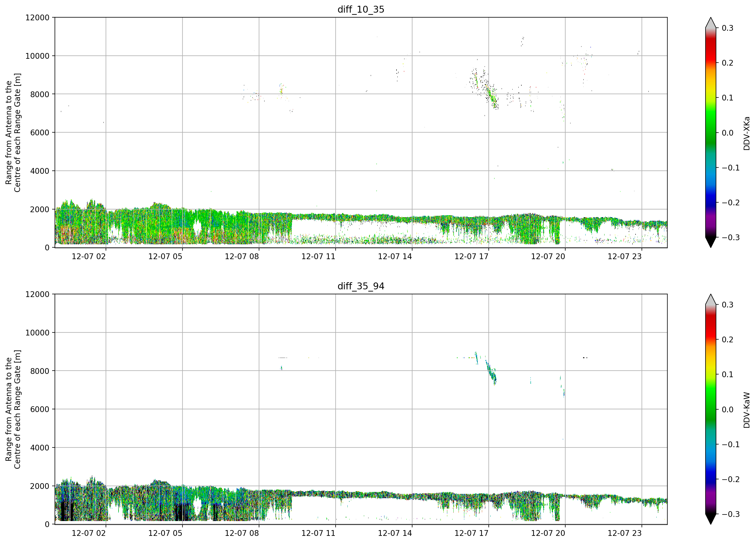This screenshot has height=543, width=756.
Task: Click the −0.1 tick on the DDV-XKa colorbar
Action: coord(730,168)
